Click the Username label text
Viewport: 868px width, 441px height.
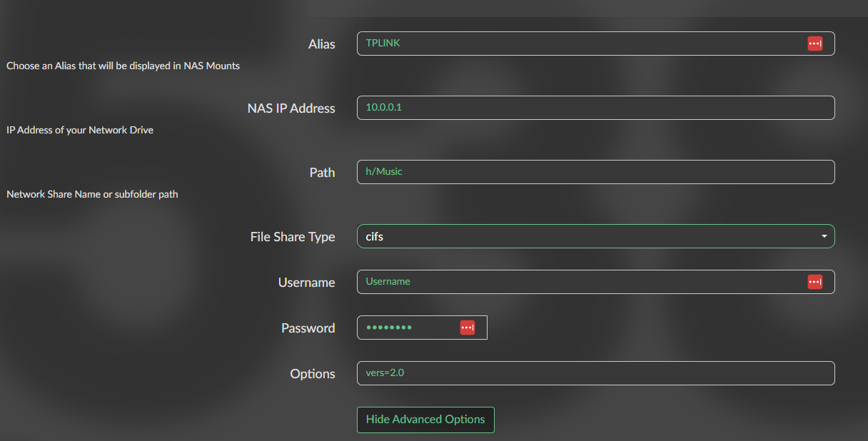(306, 283)
